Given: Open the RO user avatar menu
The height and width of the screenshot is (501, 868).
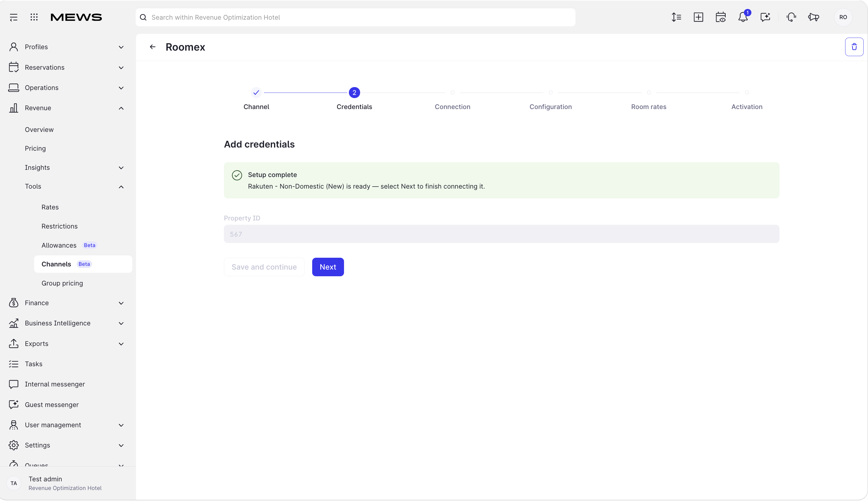Looking at the screenshot, I should [843, 17].
